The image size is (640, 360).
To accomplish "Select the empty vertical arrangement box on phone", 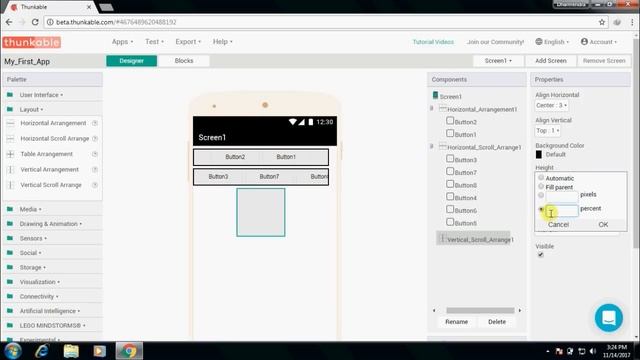I will (x=261, y=212).
